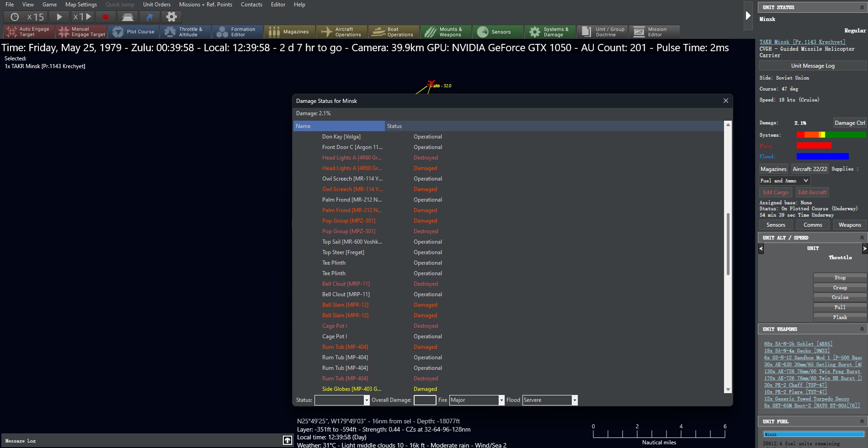Click the Systems damage color bar
The height and width of the screenshot is (448, 868).
[831, 135]
